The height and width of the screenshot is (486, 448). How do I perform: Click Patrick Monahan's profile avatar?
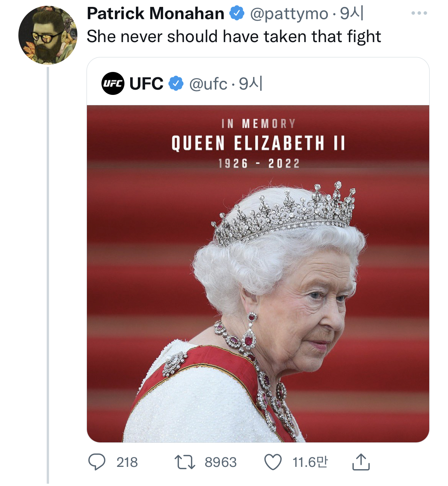(x=48, y=35)
